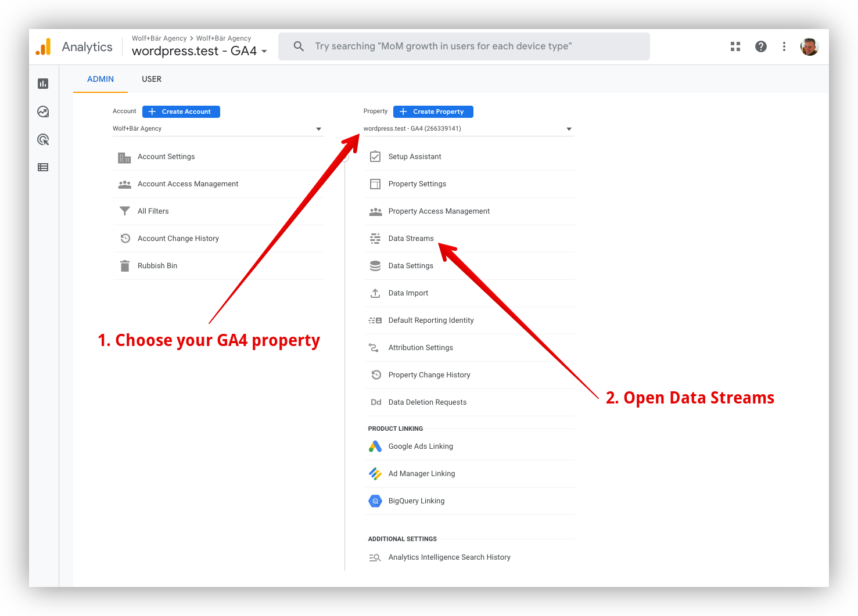Click the Rubbish Bin trash icon
The height and width of the screenshot is (616, 858).
click(124, 266)
